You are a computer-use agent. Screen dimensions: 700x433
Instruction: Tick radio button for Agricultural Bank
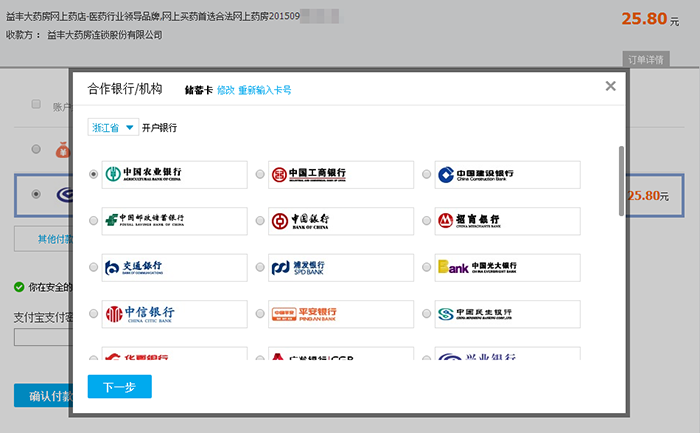pos(93,174)
